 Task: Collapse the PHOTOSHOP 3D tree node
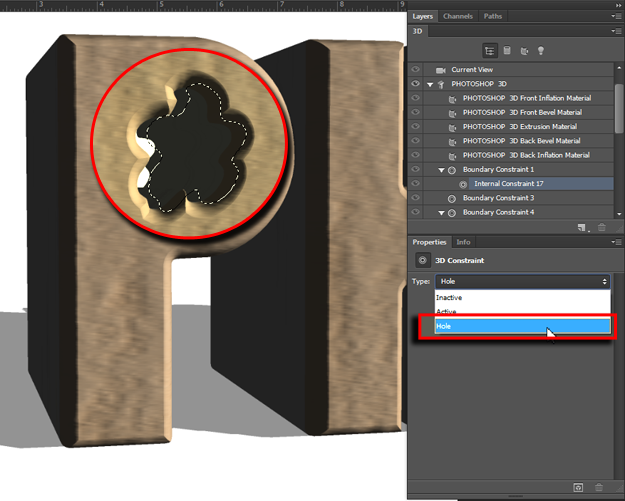429,85
